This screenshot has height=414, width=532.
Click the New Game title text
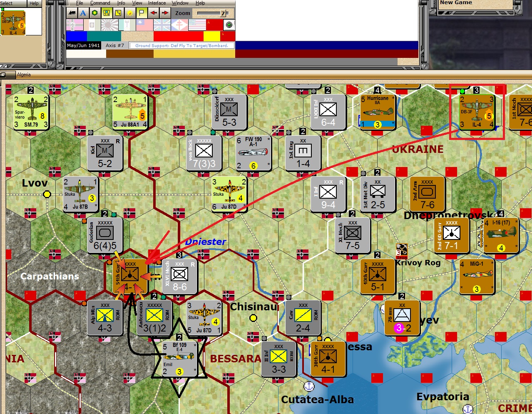pos(456,2)
